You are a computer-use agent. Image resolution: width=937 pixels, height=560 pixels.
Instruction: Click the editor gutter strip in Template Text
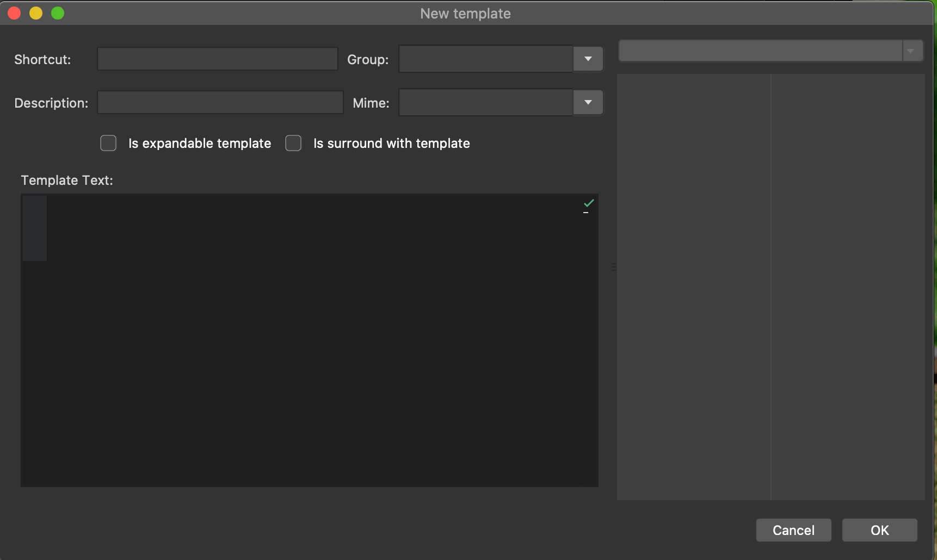(34, 228)
